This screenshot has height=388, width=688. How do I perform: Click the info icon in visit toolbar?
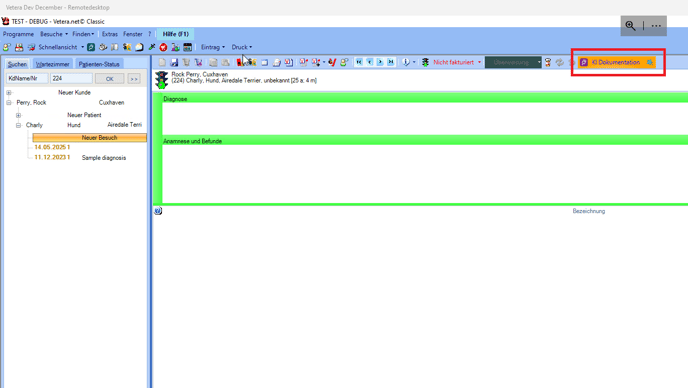406,62
